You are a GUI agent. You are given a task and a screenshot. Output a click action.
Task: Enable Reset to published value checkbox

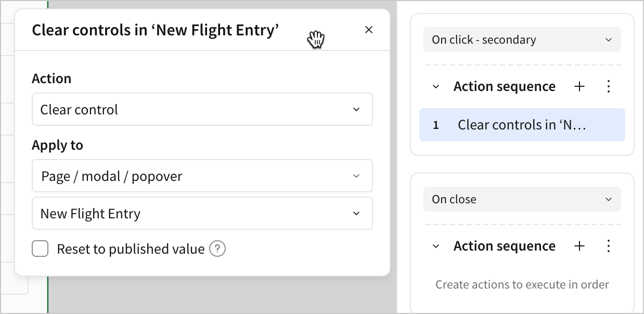tap(40, 249)
